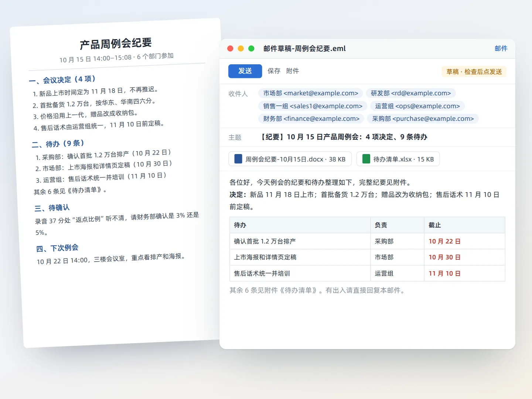Click the 待办 column header in the table

pyautogui.click(x=300, y=225)
